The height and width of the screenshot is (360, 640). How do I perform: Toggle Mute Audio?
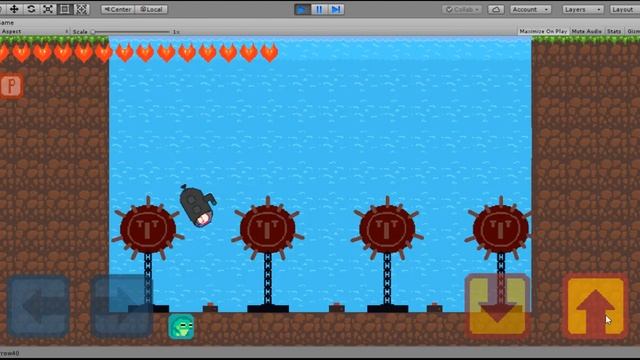pyautogui.click(x=587, y=31)
